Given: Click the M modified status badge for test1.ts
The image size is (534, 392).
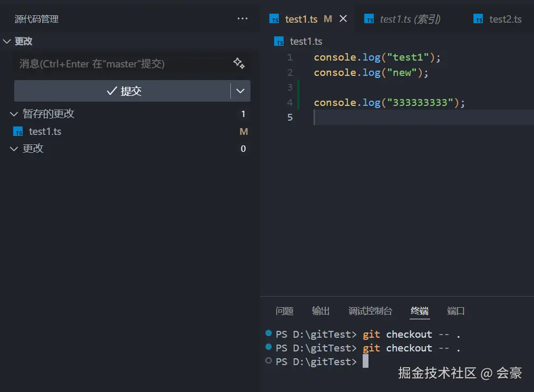Looking at the screenshot, I should point(244,132).
